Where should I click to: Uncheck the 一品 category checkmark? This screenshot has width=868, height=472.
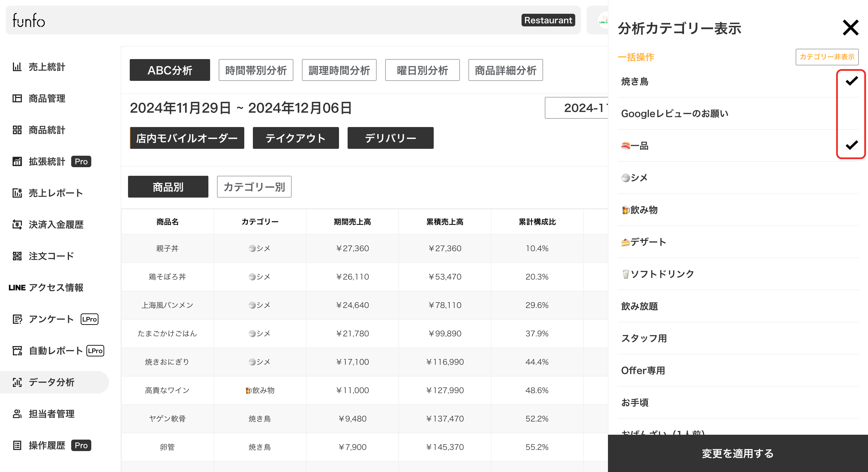pyautogui.click(x=851, y=145)
